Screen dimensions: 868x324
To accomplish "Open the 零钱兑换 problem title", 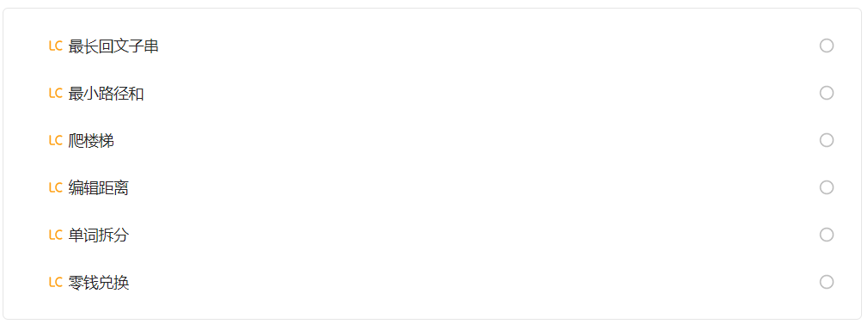I will (x=99, y=283).
